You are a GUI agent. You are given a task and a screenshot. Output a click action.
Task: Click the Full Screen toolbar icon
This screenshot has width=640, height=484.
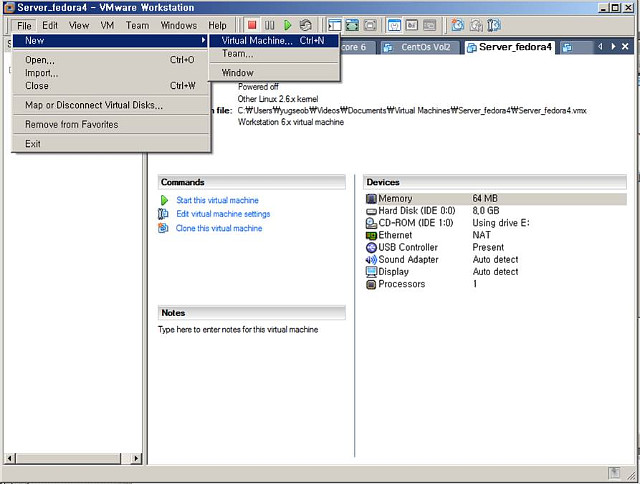(352, 25)
